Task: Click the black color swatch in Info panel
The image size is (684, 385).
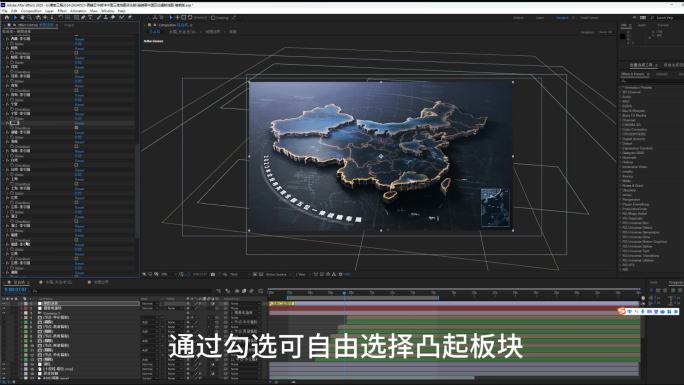Action: point(623,36)
